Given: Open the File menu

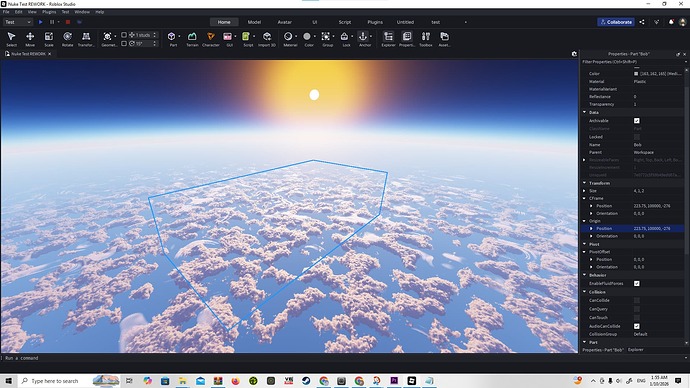Looking at the screenshot, I should (6, 12).
